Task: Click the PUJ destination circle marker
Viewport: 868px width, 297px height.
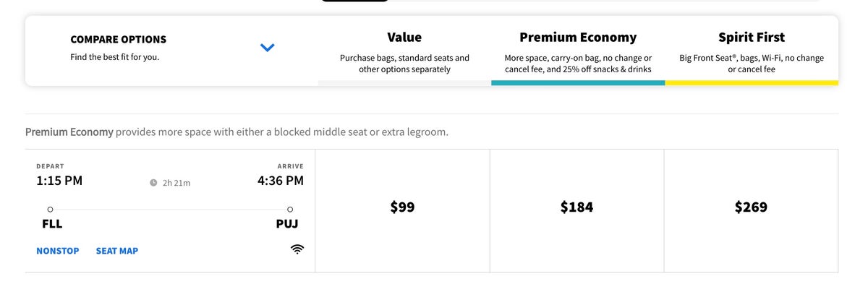Action: 290,209
